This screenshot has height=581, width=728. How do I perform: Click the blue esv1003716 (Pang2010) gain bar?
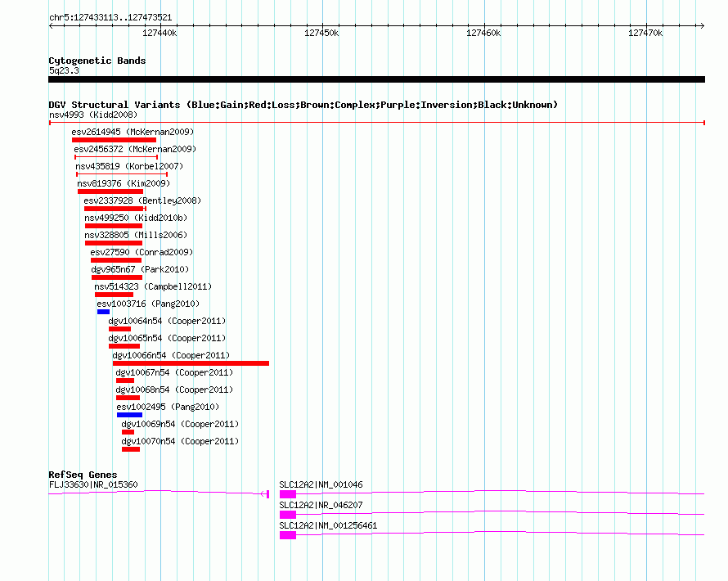(103, 312)
